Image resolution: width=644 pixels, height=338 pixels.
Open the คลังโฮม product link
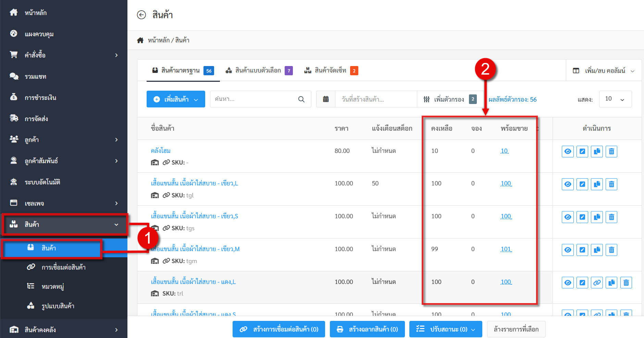click(x=161, y=151)
